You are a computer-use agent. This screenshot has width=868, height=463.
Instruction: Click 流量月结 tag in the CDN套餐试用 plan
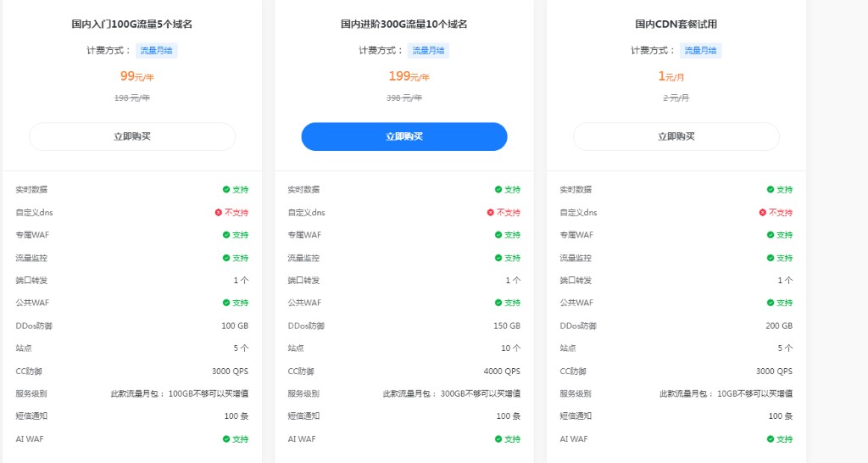pyautogui.click(x=700, y=50)
